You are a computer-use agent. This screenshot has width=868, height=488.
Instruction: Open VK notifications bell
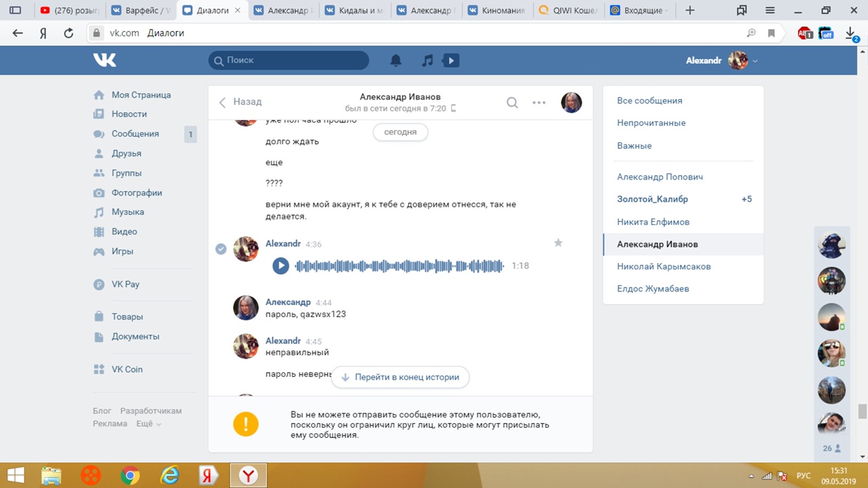396,60
